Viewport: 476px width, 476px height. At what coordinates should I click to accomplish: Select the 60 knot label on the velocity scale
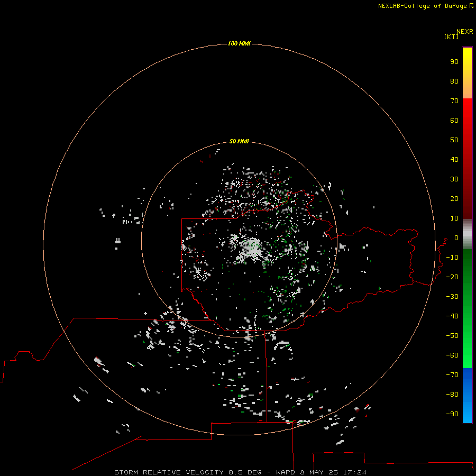454,121
